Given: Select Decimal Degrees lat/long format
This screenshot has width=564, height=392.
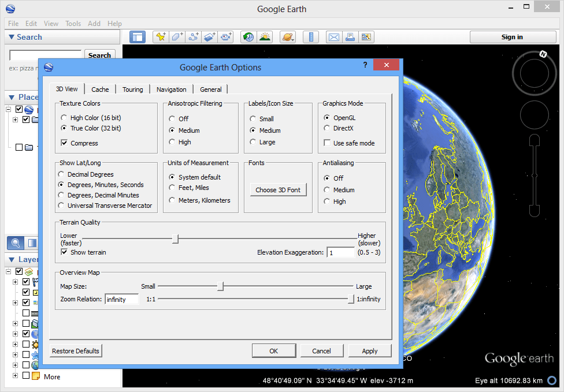Looking at the screenshot, I should click(61, 174).
